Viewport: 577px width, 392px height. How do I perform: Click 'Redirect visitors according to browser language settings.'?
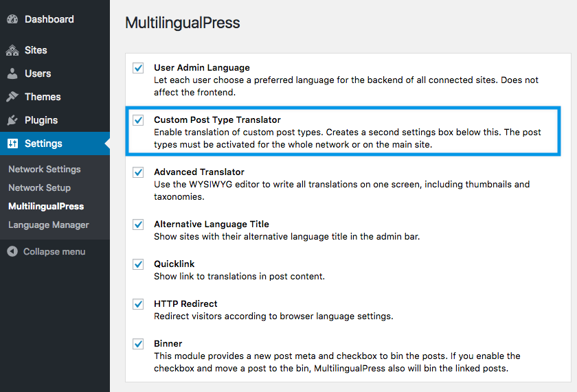(273, 316)
